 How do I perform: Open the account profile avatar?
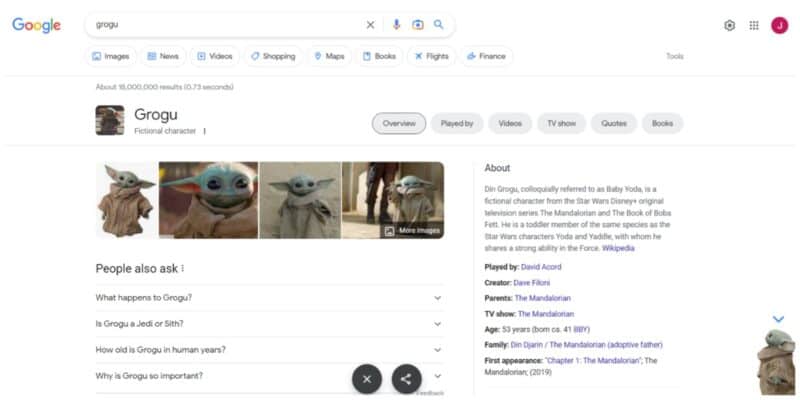780,25
